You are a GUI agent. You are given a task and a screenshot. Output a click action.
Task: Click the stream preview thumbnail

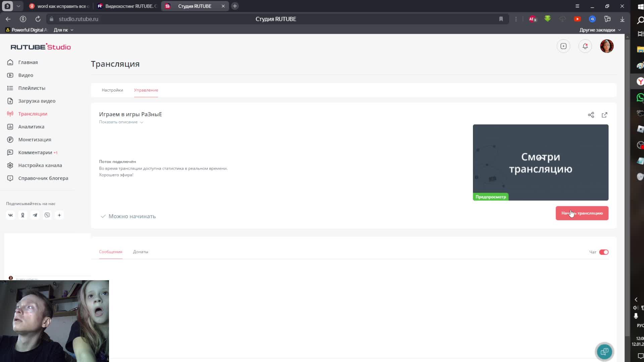tap(540, 163)
